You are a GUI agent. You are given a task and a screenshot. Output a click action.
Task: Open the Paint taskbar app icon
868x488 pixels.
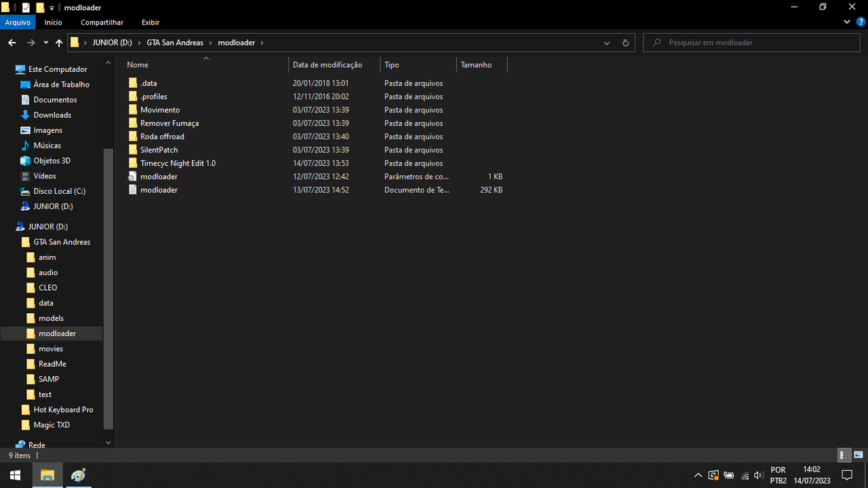(79, 475)
